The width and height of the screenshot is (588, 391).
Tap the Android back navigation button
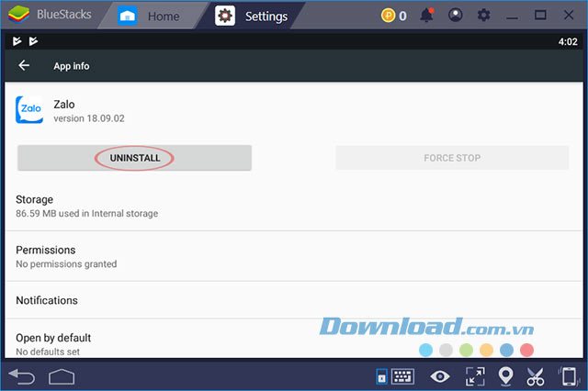coord(21,376)
